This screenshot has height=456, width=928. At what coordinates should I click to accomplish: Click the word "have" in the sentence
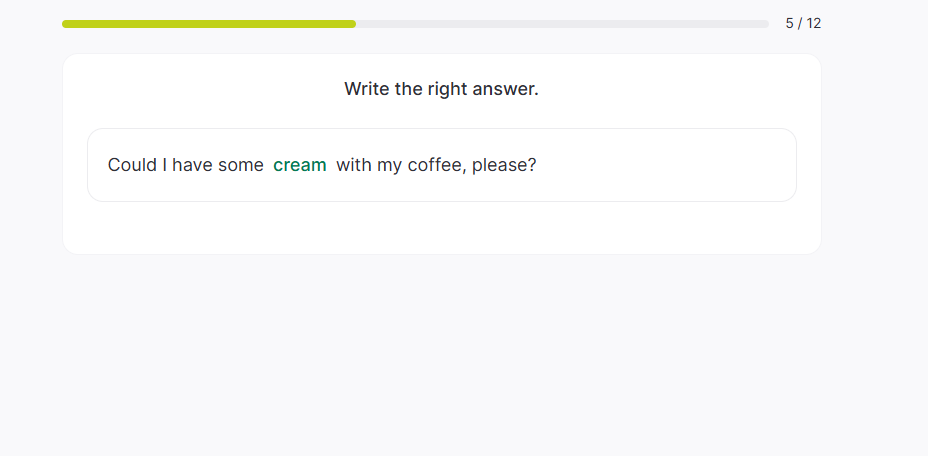[x=192, y=165]
